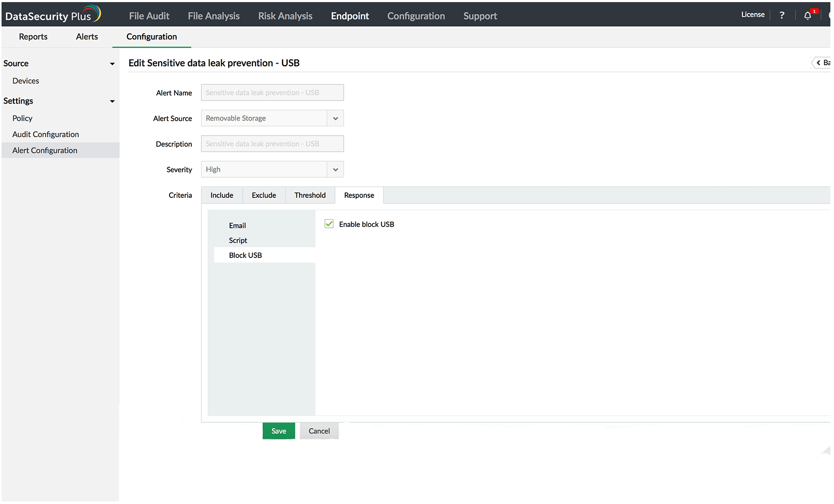The height and width of the screenshot is (504, 834).
Task: Open Policy settings in the sidebar
Action: (22, 118)
